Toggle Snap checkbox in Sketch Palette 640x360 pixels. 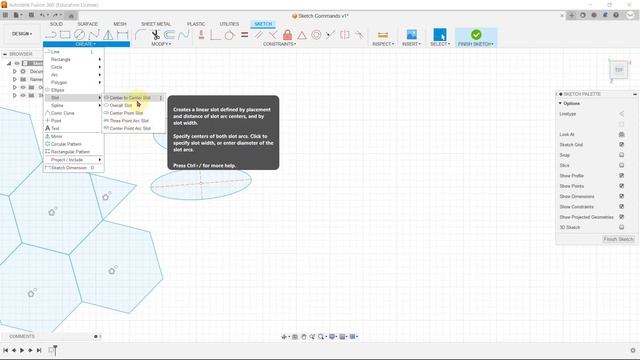tap(622, 155)
